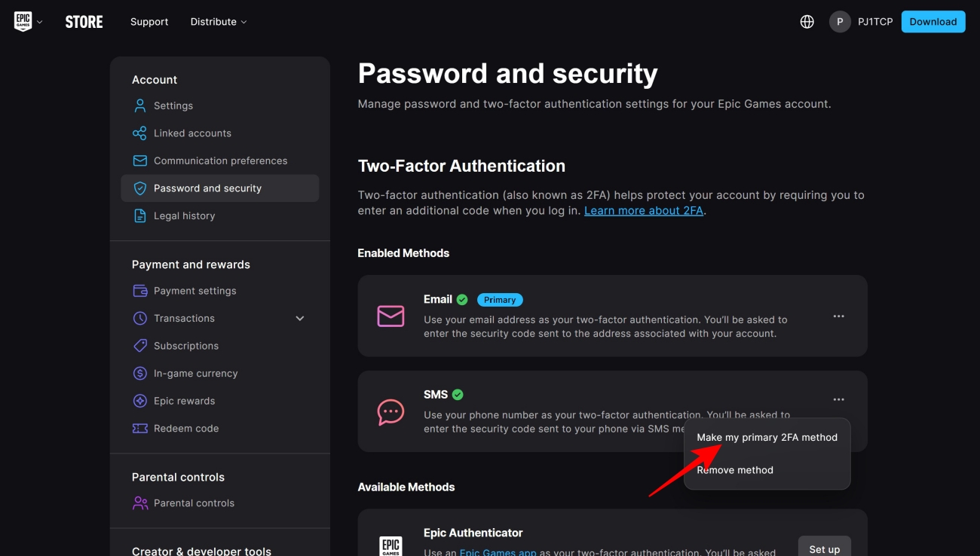Click the green check next to SMS

point(458,395)
